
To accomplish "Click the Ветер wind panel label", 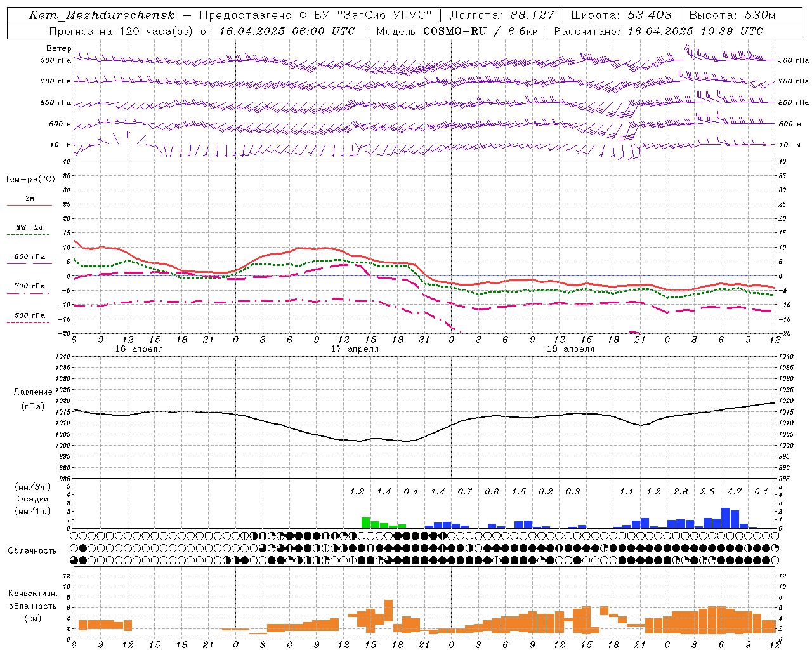I will [59, 48].
